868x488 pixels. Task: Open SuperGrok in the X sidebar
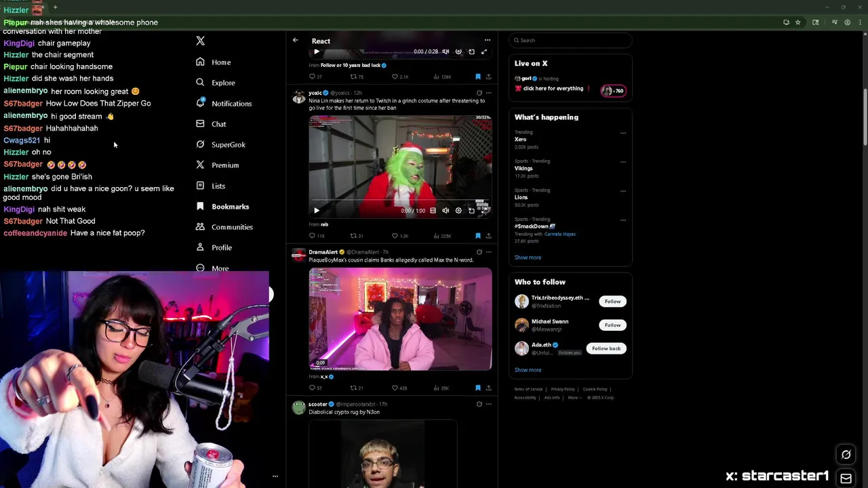(220, 144)
